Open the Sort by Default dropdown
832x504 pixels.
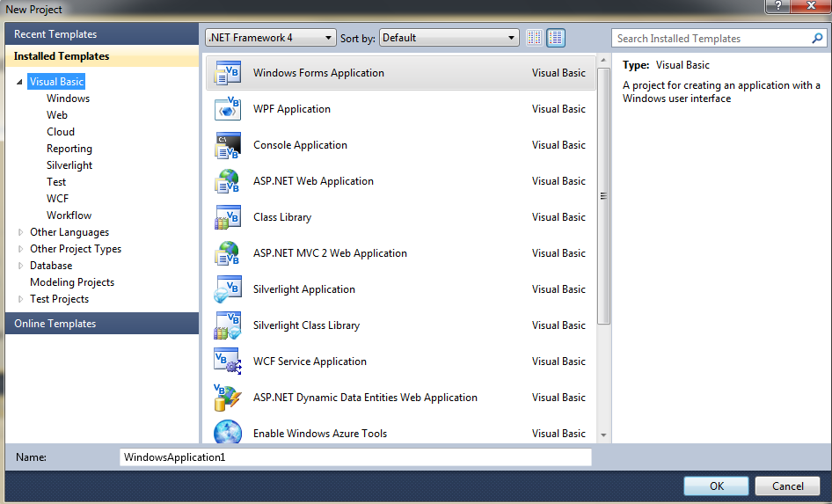click(x=449, y=38)
